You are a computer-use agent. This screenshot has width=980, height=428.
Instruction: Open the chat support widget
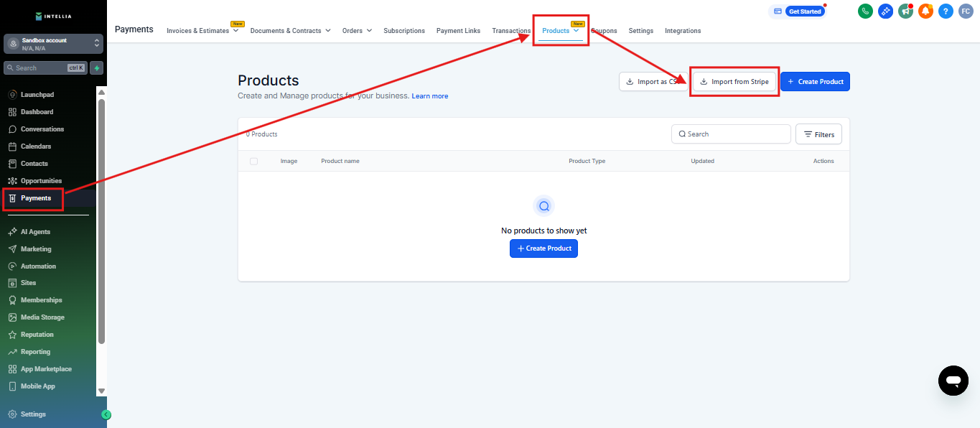tap(953, 380)
